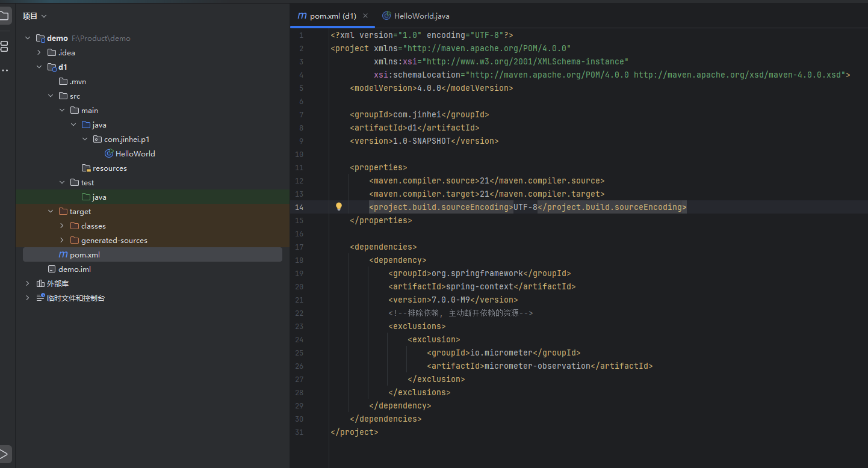Click the package icon beside com.jinhei.p1
The image size is (868, 468).
pos(98,139)
